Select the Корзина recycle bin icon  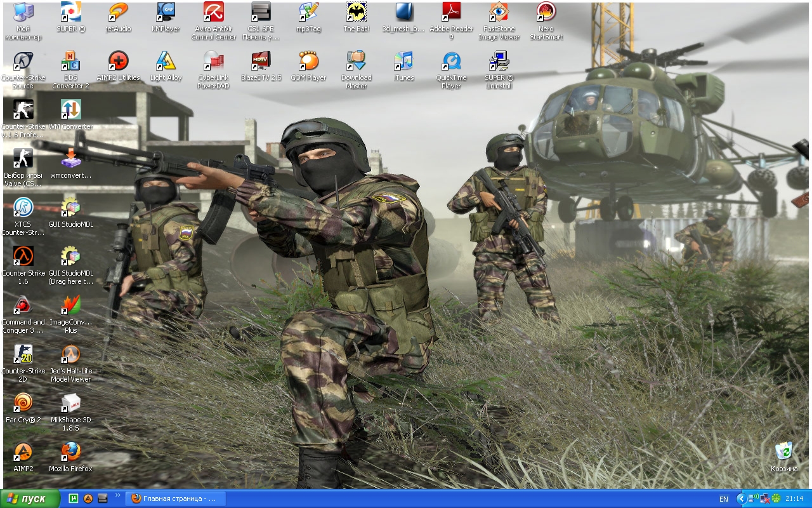(784, 453)
